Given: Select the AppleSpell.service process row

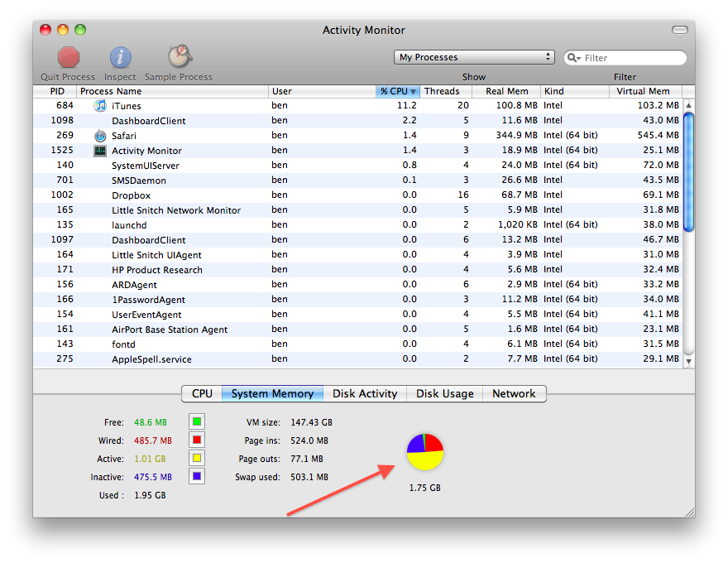Looking at the screenshot, I should 358,358.
